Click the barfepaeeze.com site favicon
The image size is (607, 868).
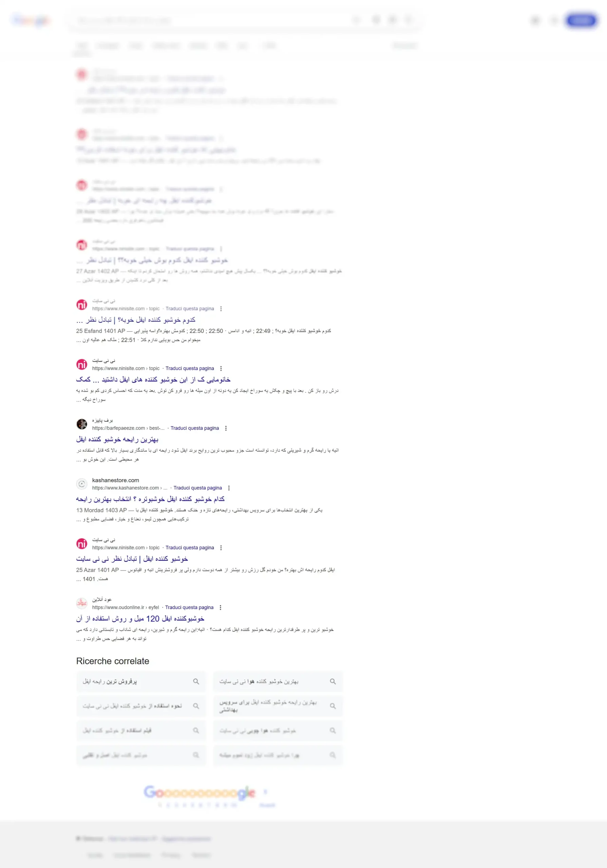pyautogui.click(x=82, y=424)
